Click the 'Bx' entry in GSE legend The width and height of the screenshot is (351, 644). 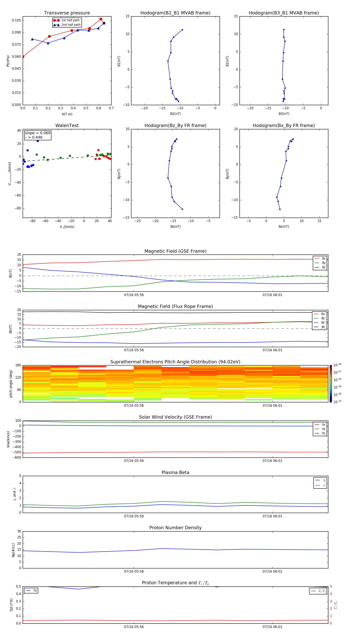tap(320, 259)
